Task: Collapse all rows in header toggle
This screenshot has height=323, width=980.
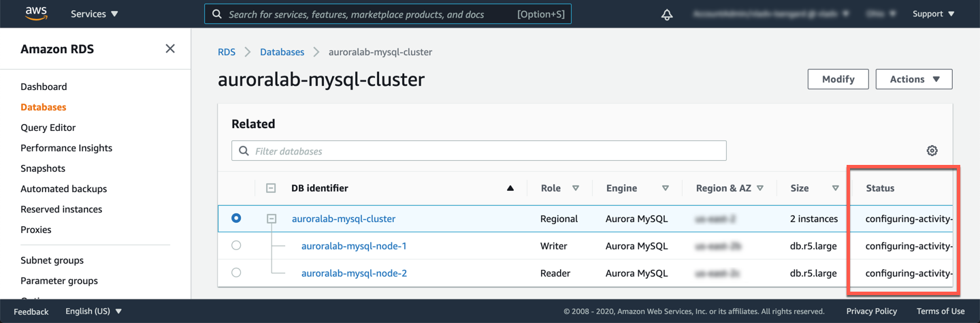Action: pos(271,188)
